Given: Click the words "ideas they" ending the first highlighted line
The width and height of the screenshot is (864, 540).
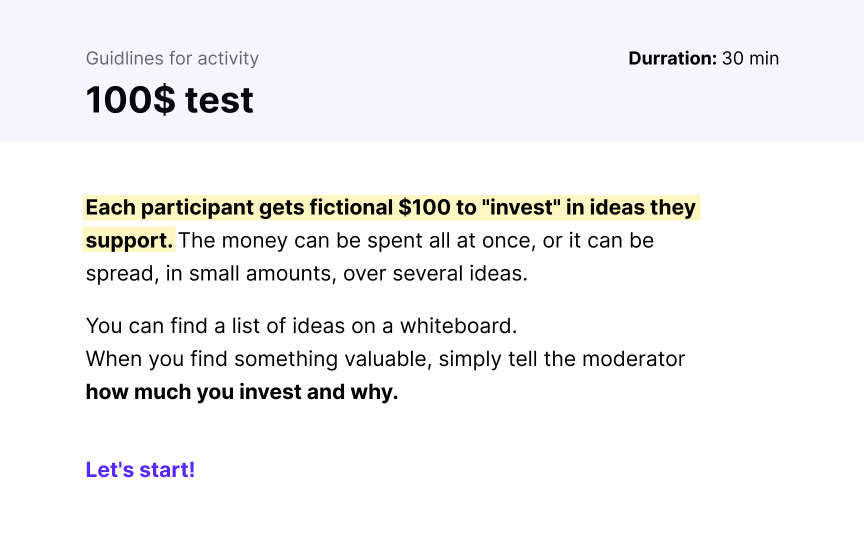Looking at the screenshot, I should click(x=642, y=208).
